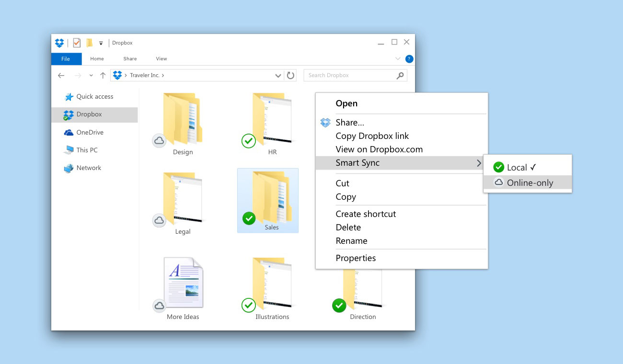Click the checkmark icon in the Quick Access Toolbar

[77, 43]
